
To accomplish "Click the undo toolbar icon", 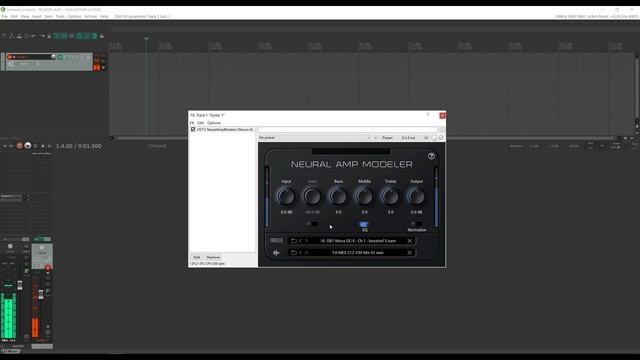I will pyautogui.click(x=34, y=36).
